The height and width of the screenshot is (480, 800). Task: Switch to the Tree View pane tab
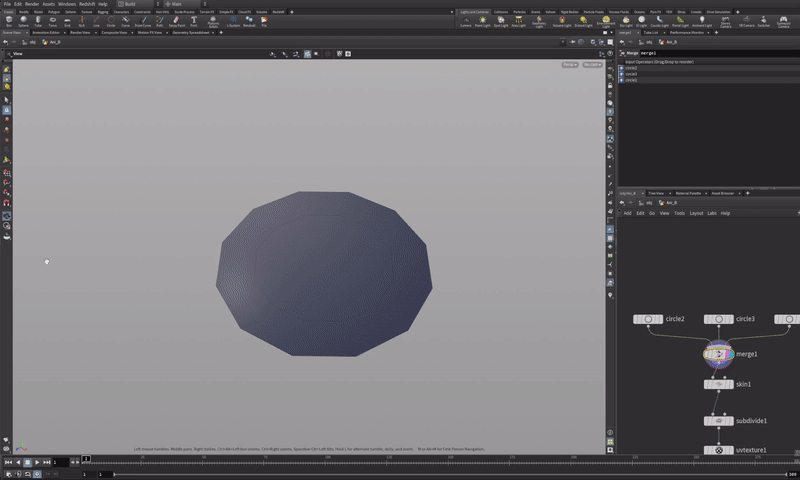(x=656, y=193)
